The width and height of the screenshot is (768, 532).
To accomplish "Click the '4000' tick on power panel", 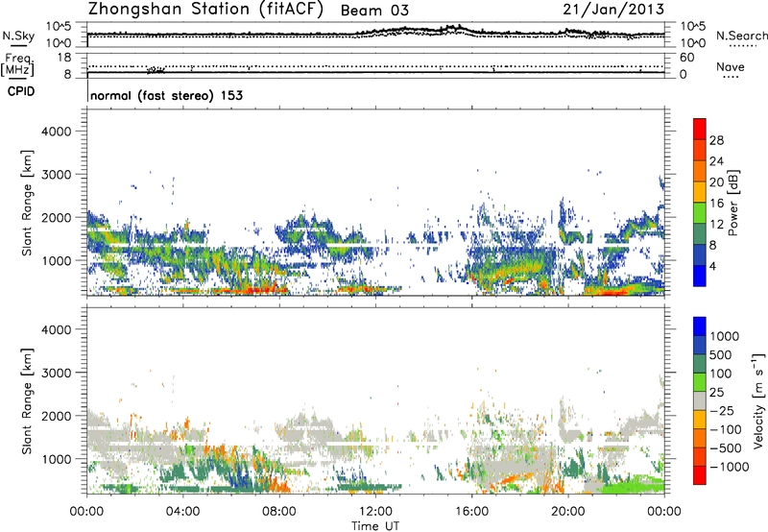I will click(x=57, y=132).
